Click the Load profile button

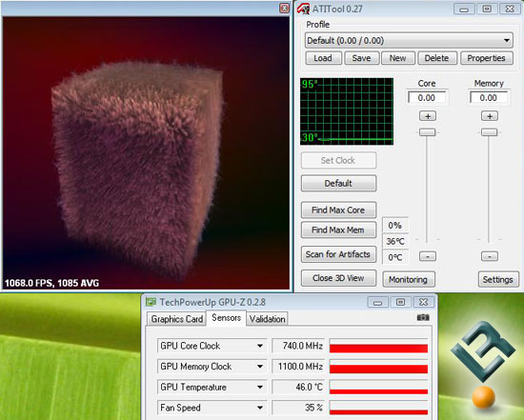323,58
